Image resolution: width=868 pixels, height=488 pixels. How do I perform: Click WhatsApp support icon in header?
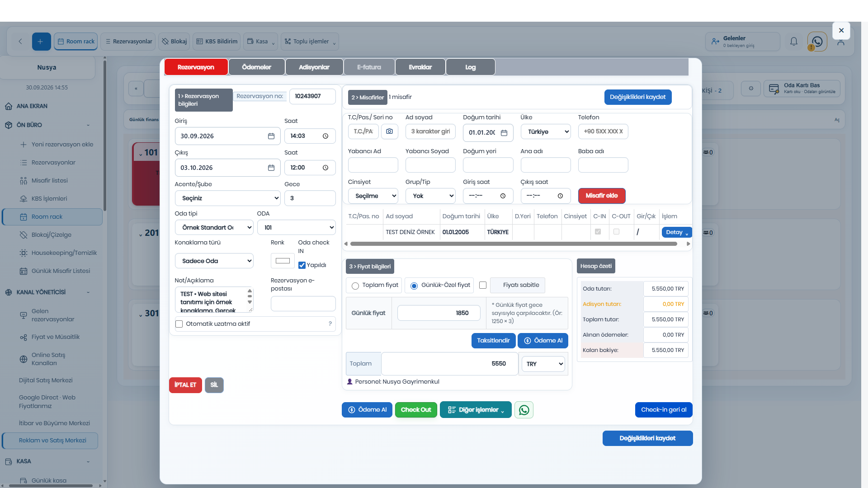(x=817, y=42)
